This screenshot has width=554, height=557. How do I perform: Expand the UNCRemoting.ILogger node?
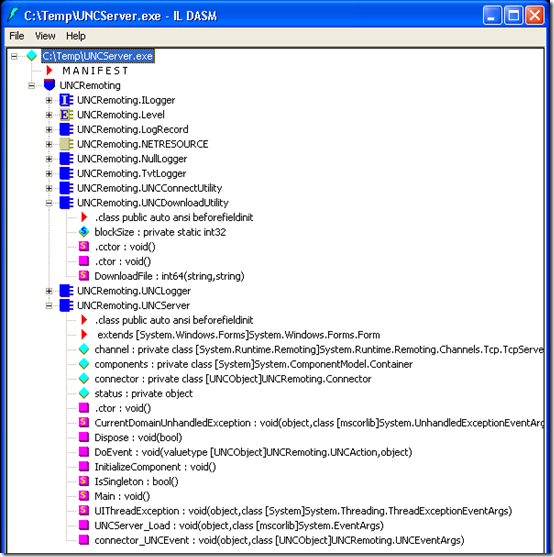pyautogui.click(x=49, y=100)
